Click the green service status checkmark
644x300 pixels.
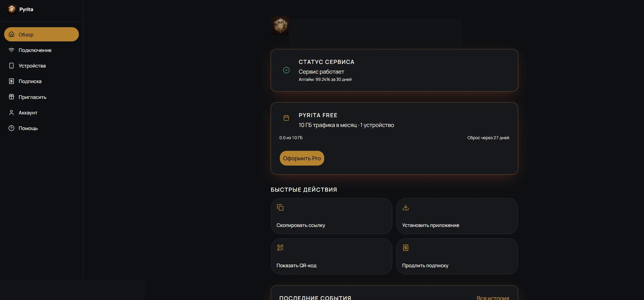(x=286, y=70)
